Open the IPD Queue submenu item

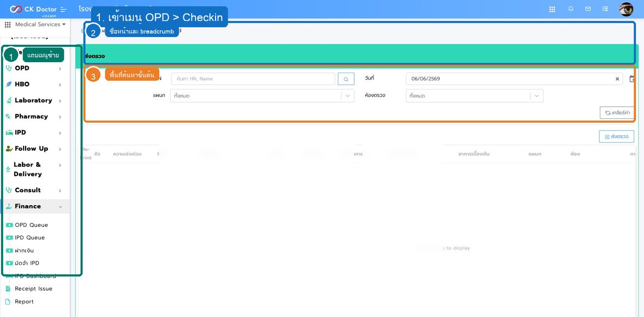(x=29, y=238)
